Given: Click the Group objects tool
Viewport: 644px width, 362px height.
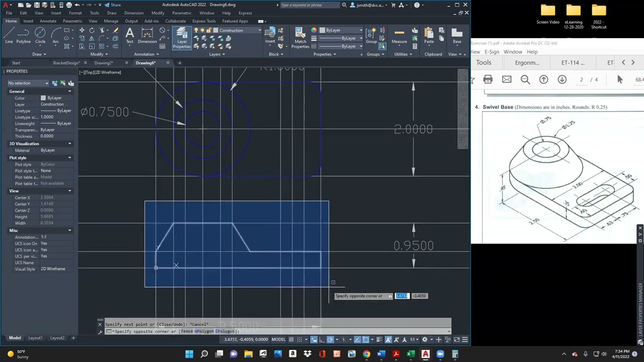Looking at the screenshot, I should (x=371, y=36).
